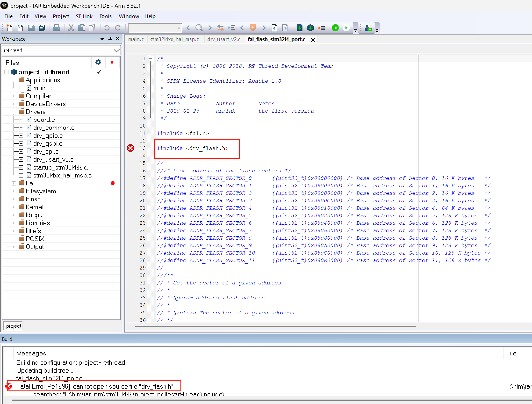
Task: Toggle breakpoint error marker at line 13
Action: [130, 148]
